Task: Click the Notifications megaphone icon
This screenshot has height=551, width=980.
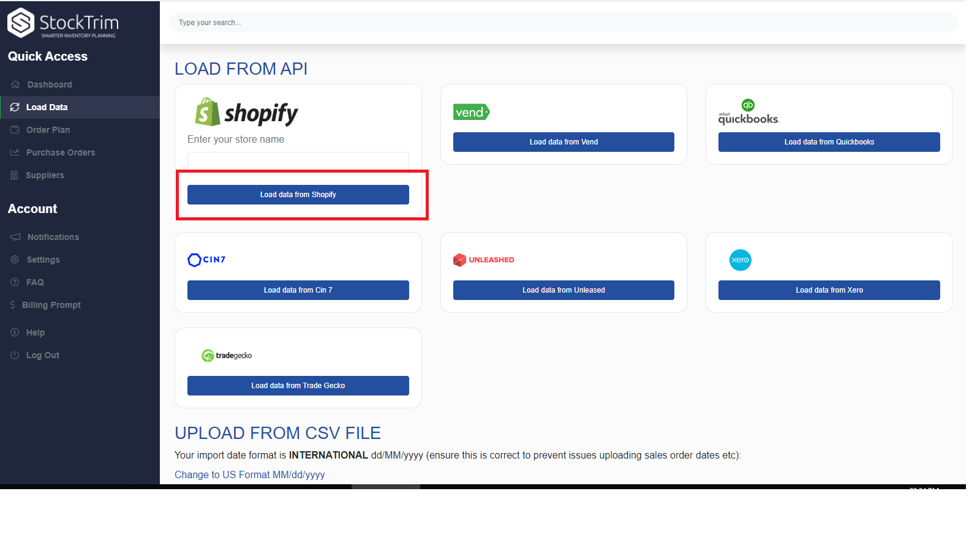Action: point(15,237)
